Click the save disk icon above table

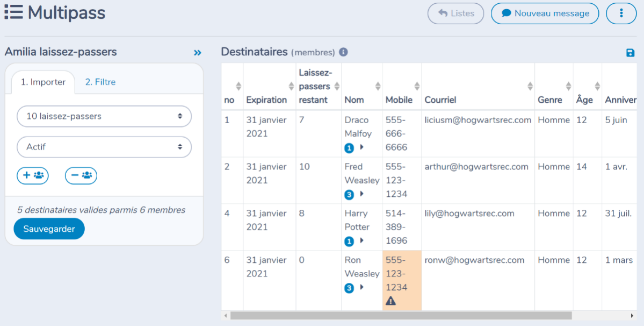pyautogui.click(x=630, y=53)
